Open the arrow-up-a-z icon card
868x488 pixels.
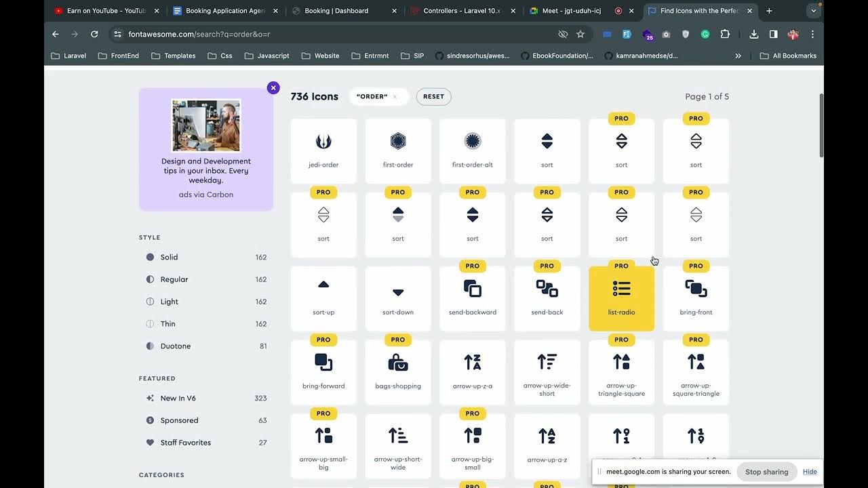(x=547, y=446)
